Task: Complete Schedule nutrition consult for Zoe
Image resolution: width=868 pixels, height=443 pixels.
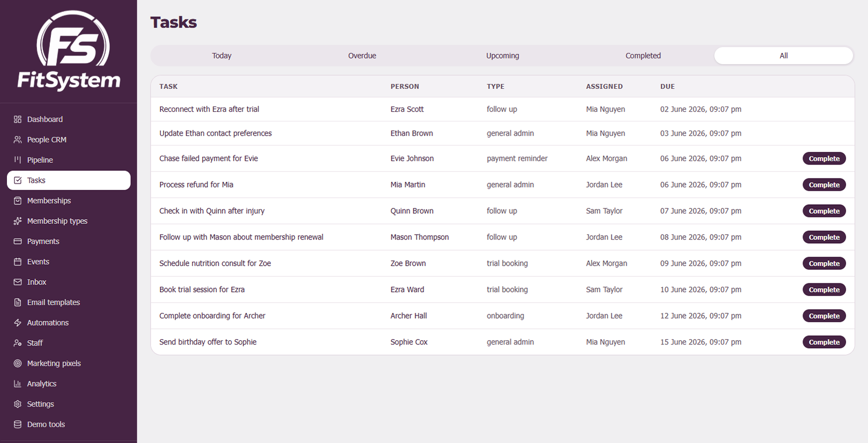Action: click(x=824, y=264)
